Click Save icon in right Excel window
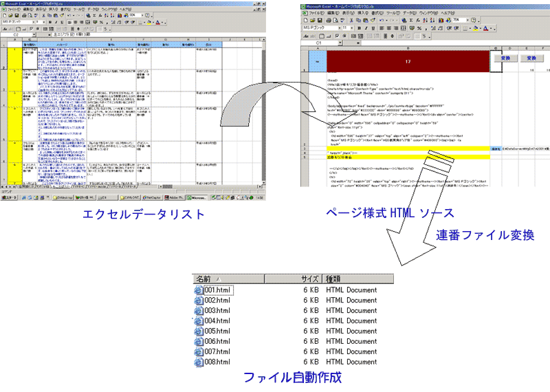The height and width of the screenshot is (392, 550). point(320,20)
